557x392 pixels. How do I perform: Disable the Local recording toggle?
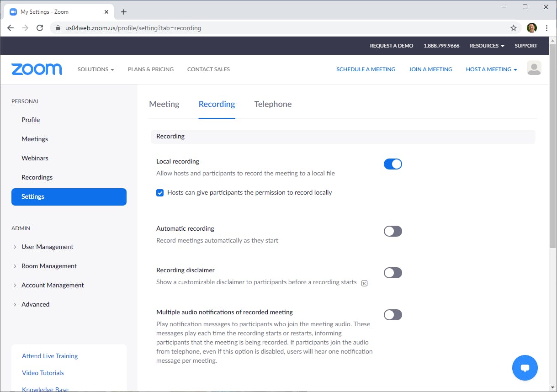click(x=393, y=164)
